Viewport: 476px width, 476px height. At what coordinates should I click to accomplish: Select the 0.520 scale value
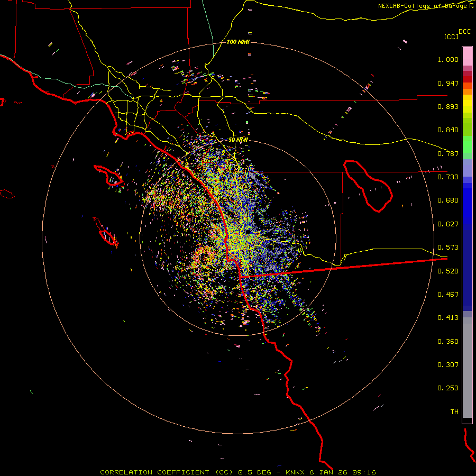[448, 271]
